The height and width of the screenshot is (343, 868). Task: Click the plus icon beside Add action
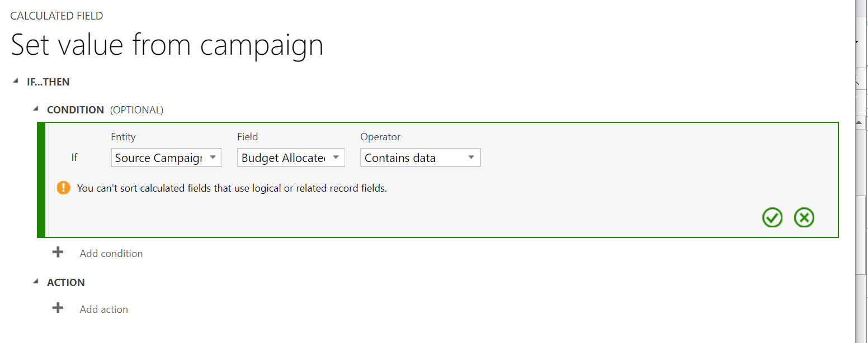pyautogui.click(x=58, y=308)
